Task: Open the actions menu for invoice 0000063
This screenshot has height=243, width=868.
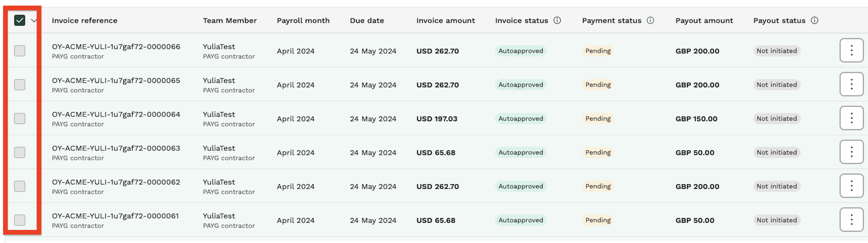Action: click(851, 152)
